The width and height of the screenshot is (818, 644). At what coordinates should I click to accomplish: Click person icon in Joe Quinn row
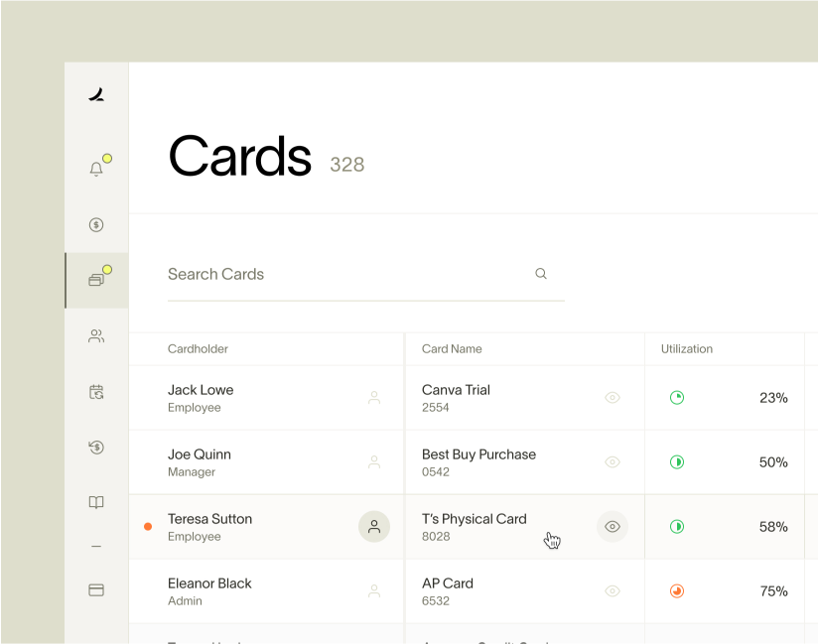pos(374,462)
